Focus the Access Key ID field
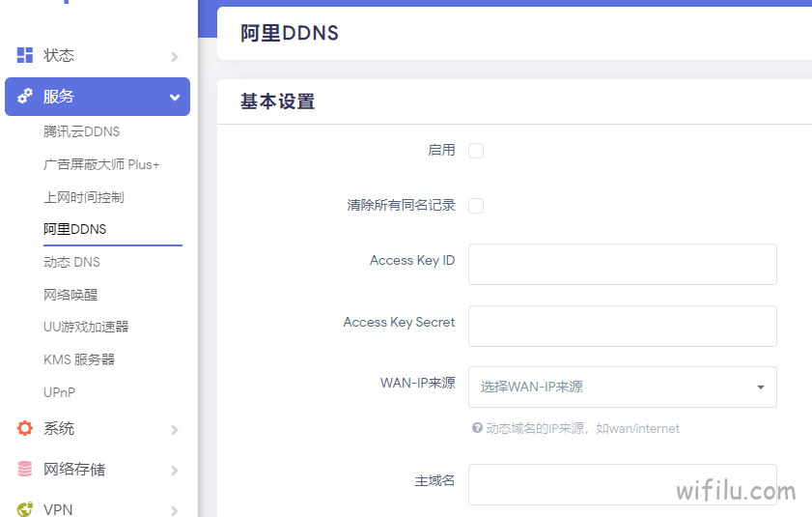The image size is (812, 517). [623, 264]
